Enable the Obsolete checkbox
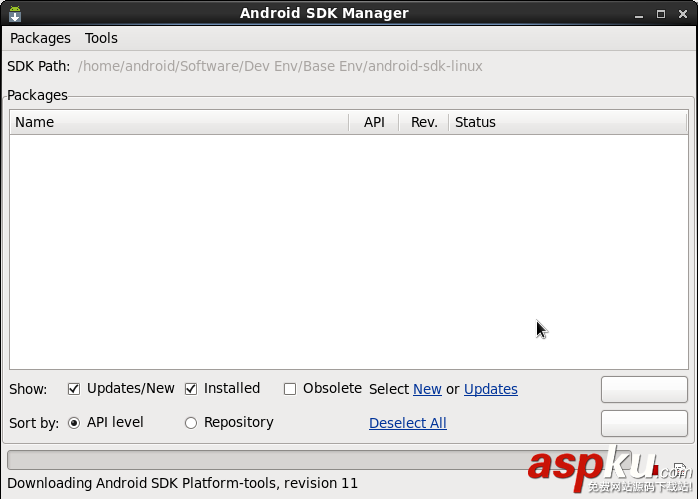The height and width of the screenshot is (499, 698). point(290,389)
